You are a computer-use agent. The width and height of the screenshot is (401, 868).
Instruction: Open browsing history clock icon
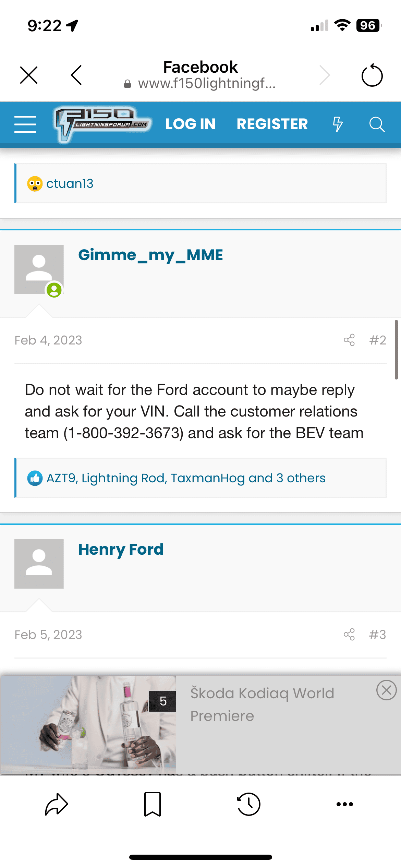point(249,804)
